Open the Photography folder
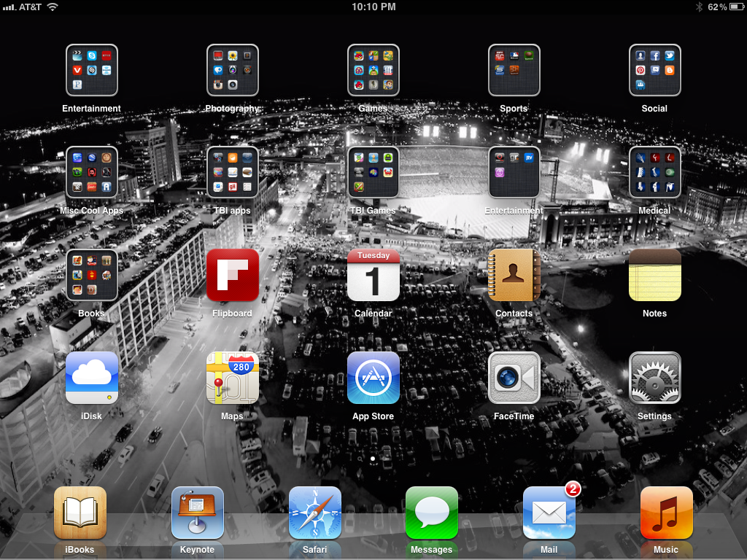 click(233, 71)
